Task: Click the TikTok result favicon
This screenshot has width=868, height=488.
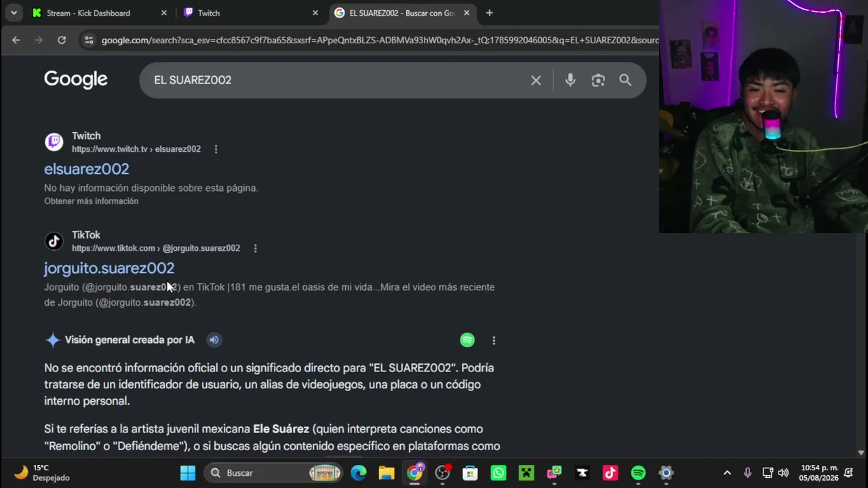Action: [x=54, y=241]
